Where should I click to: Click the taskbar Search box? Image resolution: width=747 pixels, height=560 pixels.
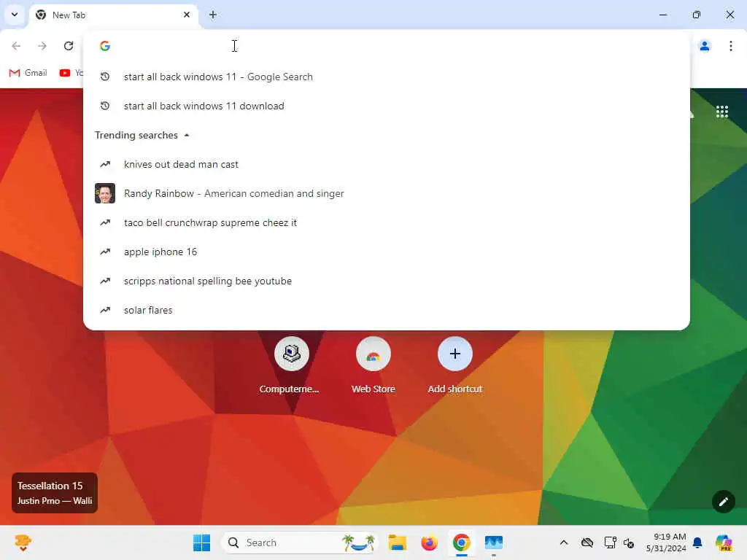pos(298,542)
